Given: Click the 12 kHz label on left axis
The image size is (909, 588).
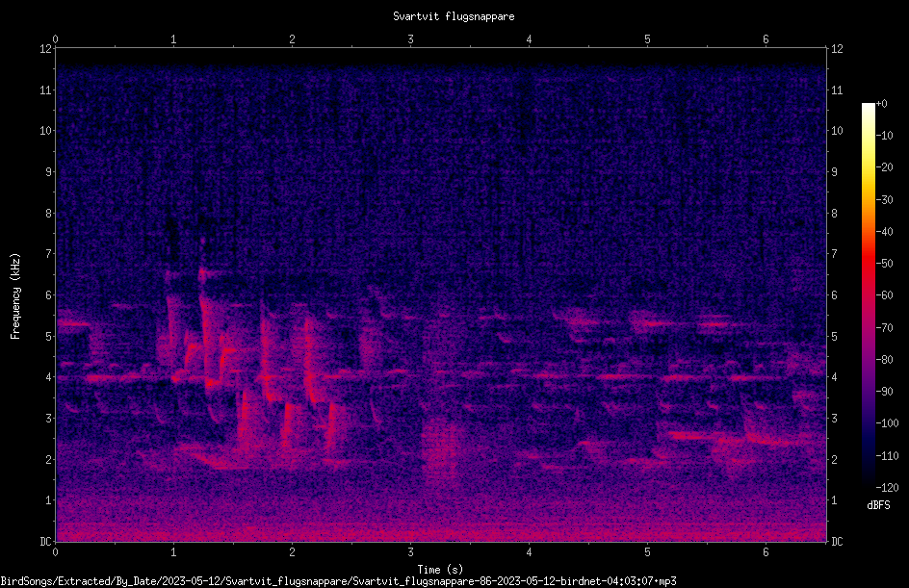Looking at the screenshot, I should point(45,49).
